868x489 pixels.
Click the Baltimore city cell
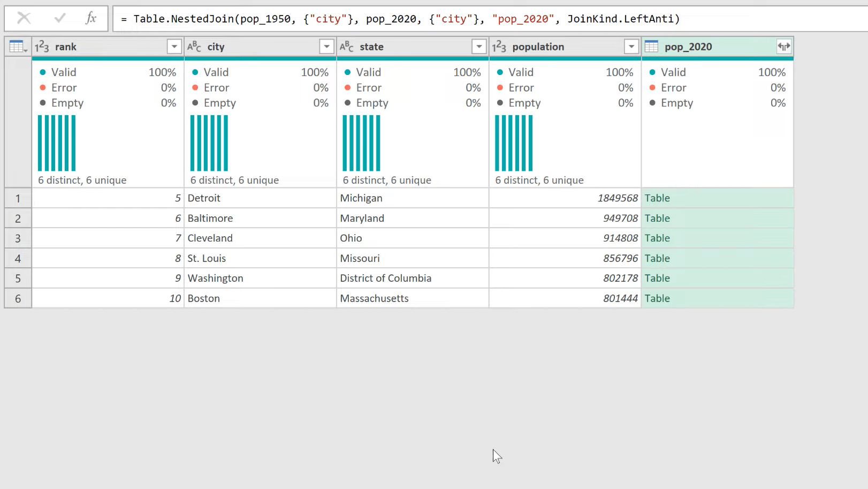click(x=260, y=218)
